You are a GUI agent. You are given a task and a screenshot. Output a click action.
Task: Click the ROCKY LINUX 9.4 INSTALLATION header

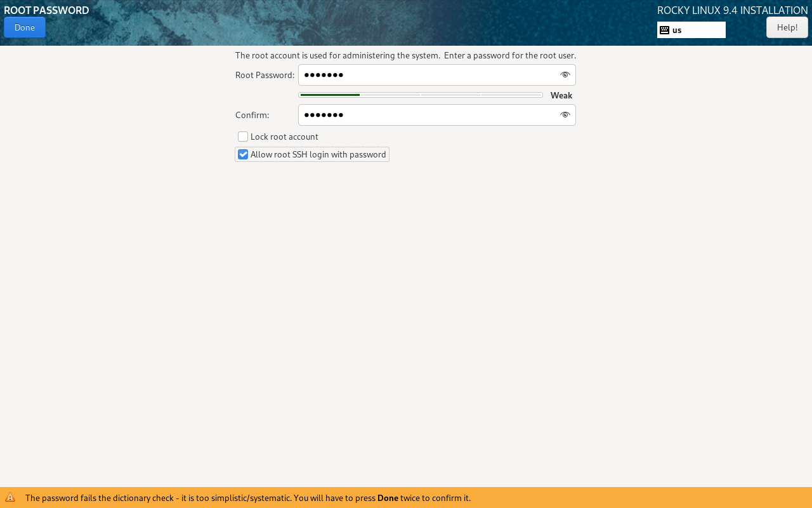pyautogui.click(x=732, y=10)
